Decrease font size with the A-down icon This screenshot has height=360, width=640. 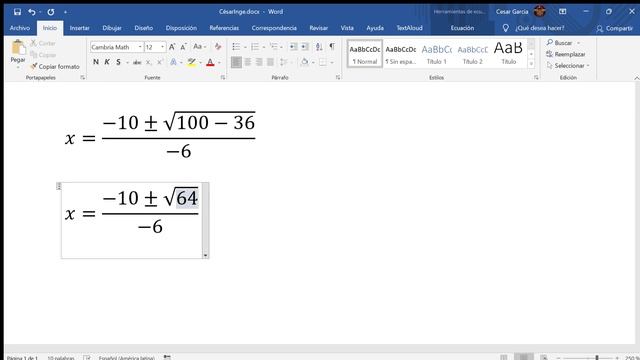pos(184,47)
